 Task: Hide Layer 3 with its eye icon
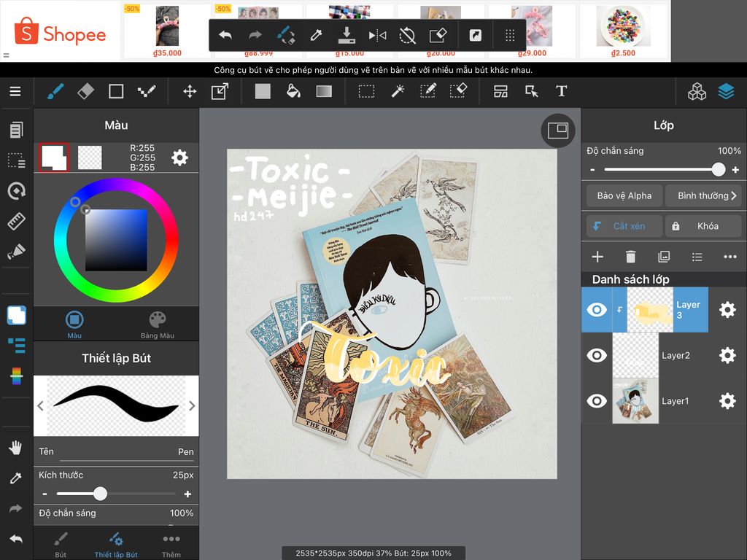pos(597,309)
